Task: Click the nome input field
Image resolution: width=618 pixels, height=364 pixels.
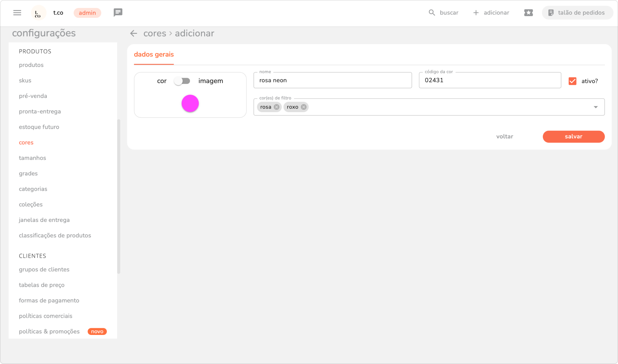Action: pyautogui.click(x=332, y=80)
